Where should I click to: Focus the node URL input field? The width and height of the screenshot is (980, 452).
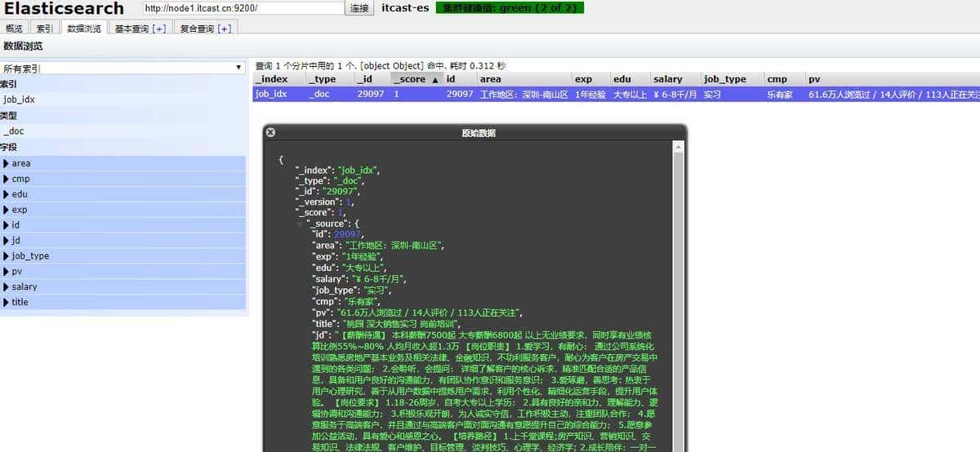pyautogui.click(x=243, y=8)
